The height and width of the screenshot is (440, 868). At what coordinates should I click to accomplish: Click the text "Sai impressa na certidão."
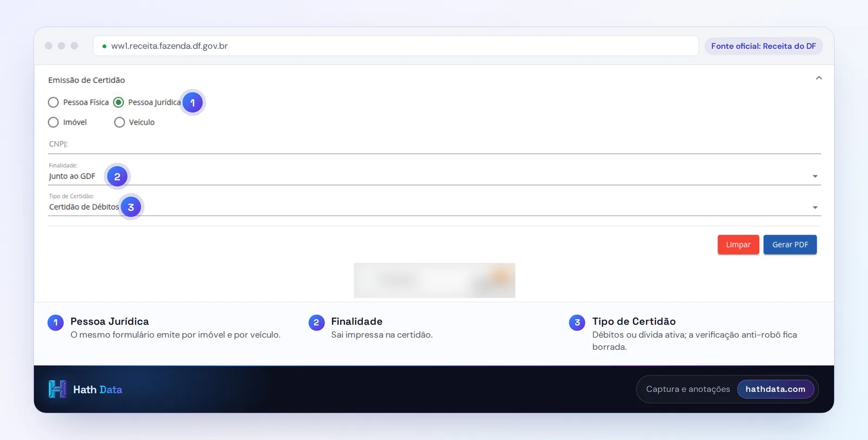click(382, 335)
